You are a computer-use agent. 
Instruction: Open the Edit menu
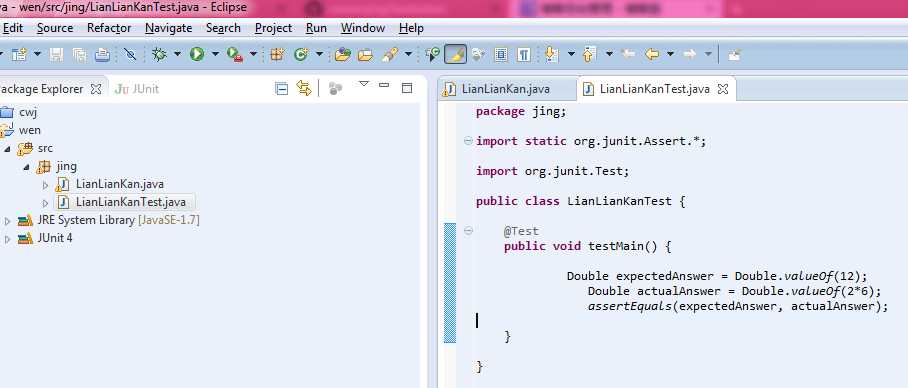coord(12,28)
